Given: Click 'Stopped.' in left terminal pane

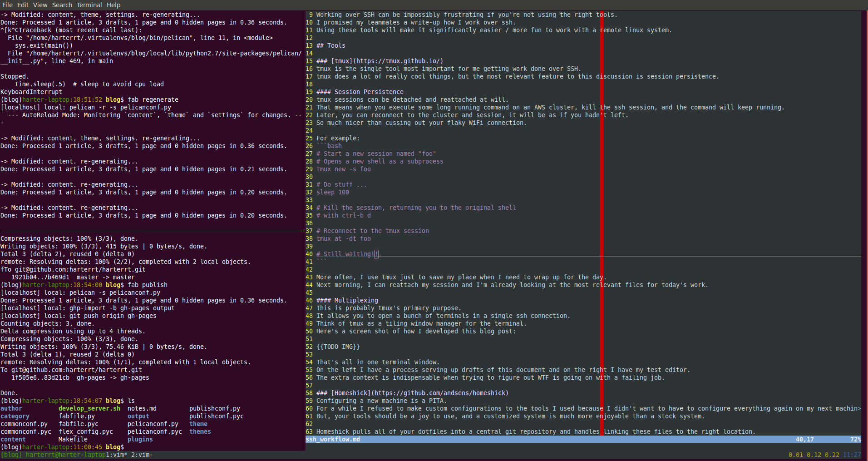Looking at the screenshot, I should pos(15,76).
